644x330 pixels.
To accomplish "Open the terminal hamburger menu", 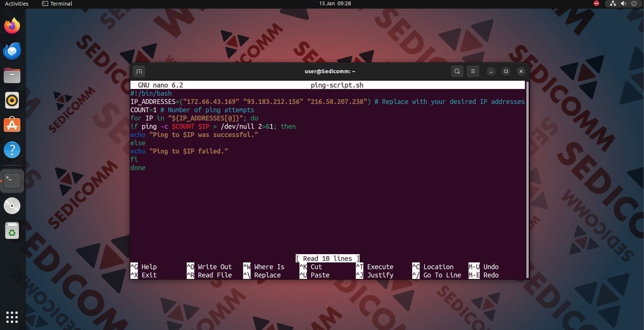I will (473, 71).
